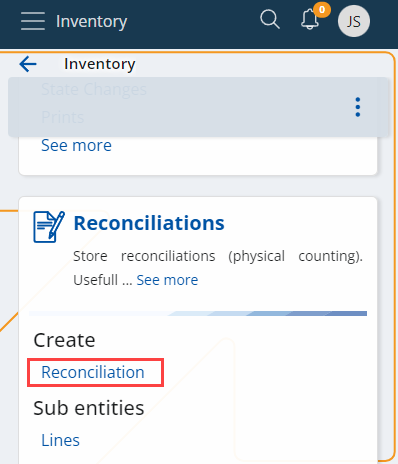This screenshot has width=398, height=464.
Task: Create a new Reconciliation
Action: pyautogui.click(x=93, y=372)
